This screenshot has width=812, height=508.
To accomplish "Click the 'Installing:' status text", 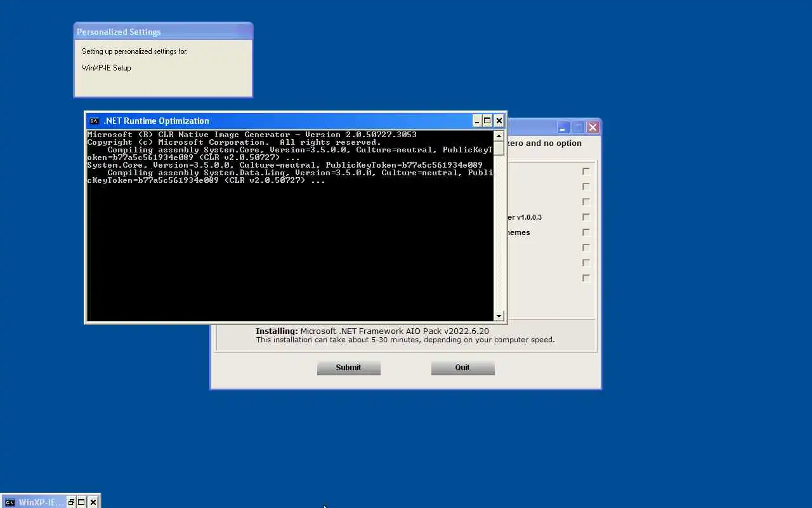I will tap(277, 331).
